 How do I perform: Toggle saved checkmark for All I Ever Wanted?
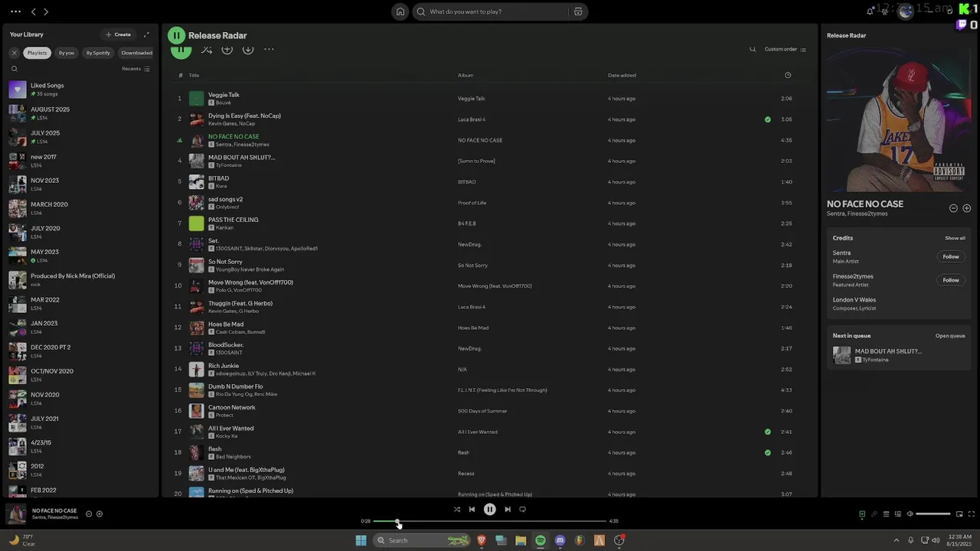(767, 432)
